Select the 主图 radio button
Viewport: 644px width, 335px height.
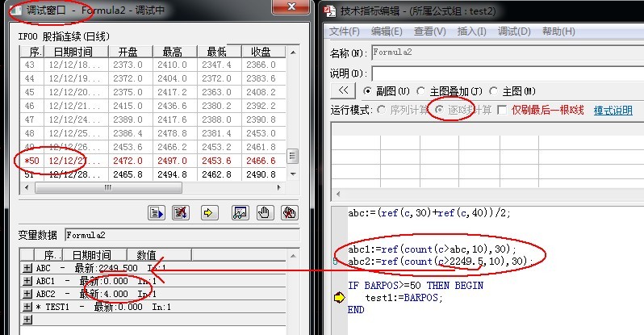[494, 91]
